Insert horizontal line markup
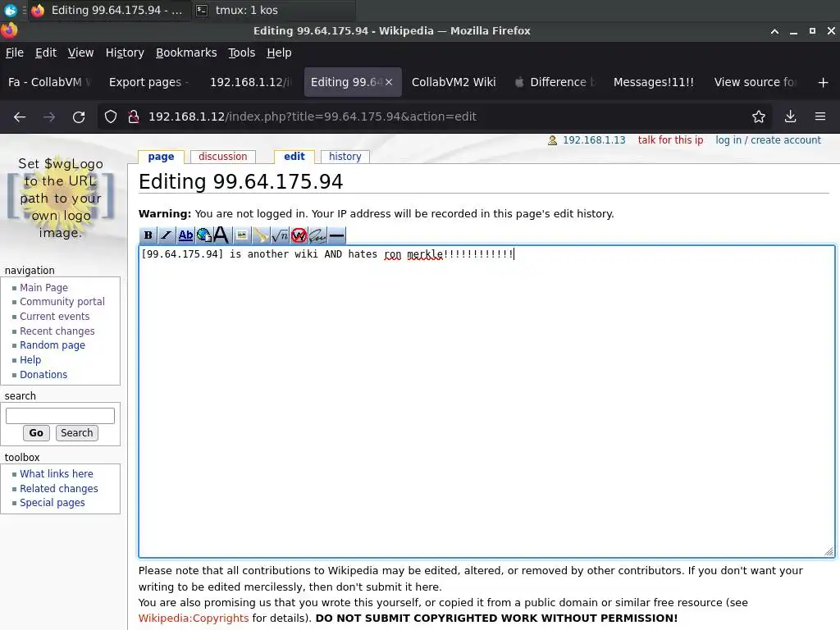This screenshot has width=840, height=630. click(336, 235)
